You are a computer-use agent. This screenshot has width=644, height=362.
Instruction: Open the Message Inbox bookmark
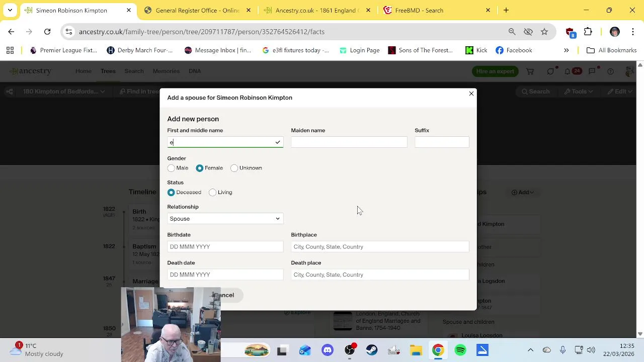click(217, 50)
